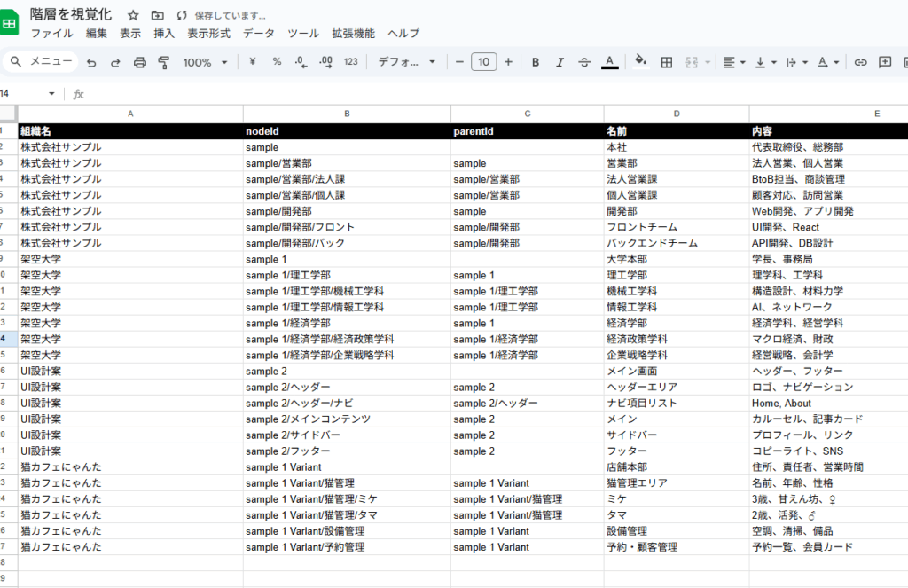
Task: Toggle italic formatting
Action: (560, 62)
